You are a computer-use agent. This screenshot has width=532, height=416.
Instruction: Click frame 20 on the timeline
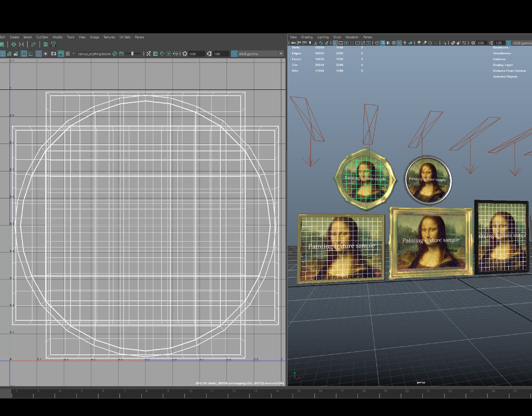(x=406, y=391)
